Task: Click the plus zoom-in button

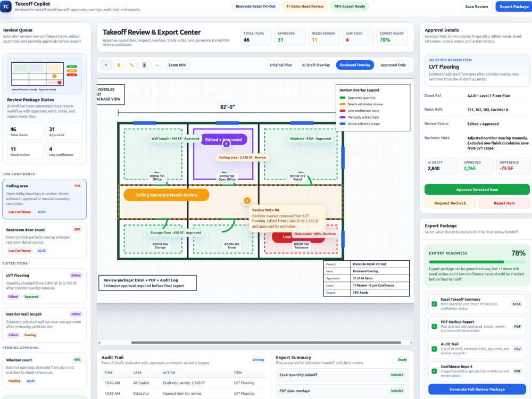Action: pyautogui.click(x=144, y=65)
